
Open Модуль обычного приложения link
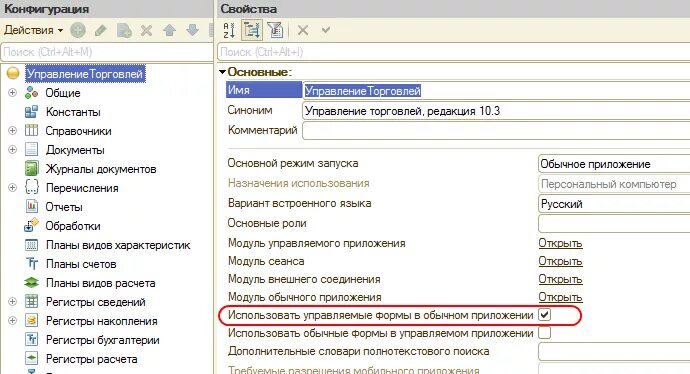(560, 297)
